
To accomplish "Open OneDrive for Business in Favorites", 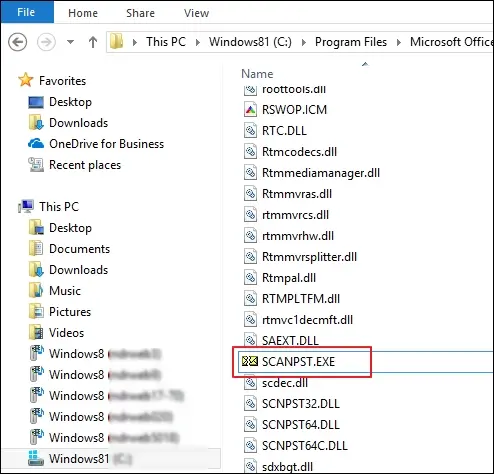I will (106, 144).
